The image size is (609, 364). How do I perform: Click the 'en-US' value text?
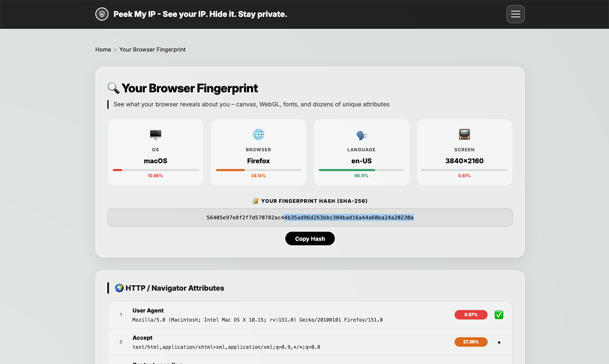[x=362, y=161]
